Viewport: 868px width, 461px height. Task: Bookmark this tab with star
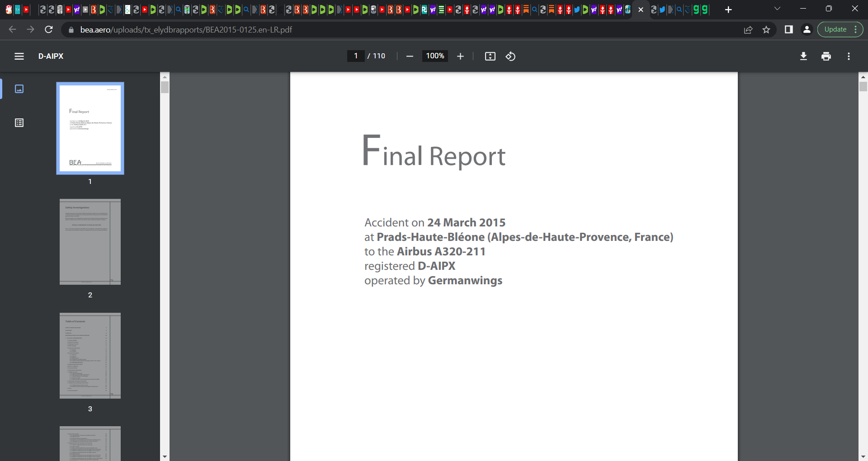tap(766, 29)
